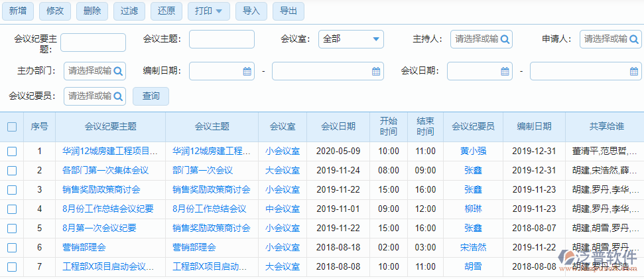Open 柳琳 recorder link

click(473, 209)
